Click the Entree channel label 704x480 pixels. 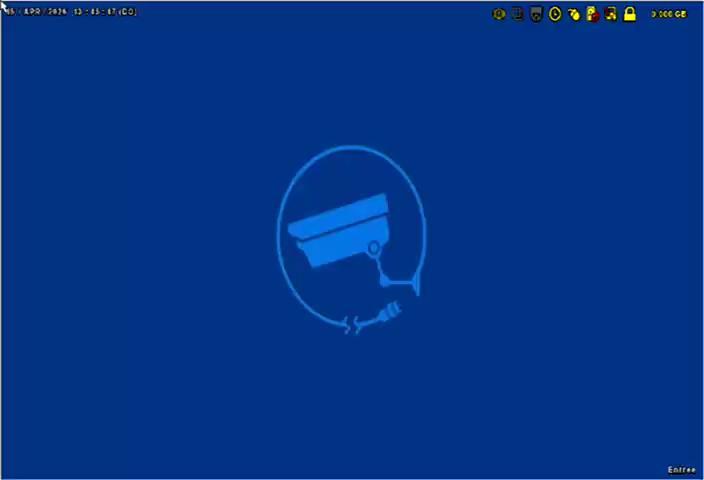click(681, 469)
